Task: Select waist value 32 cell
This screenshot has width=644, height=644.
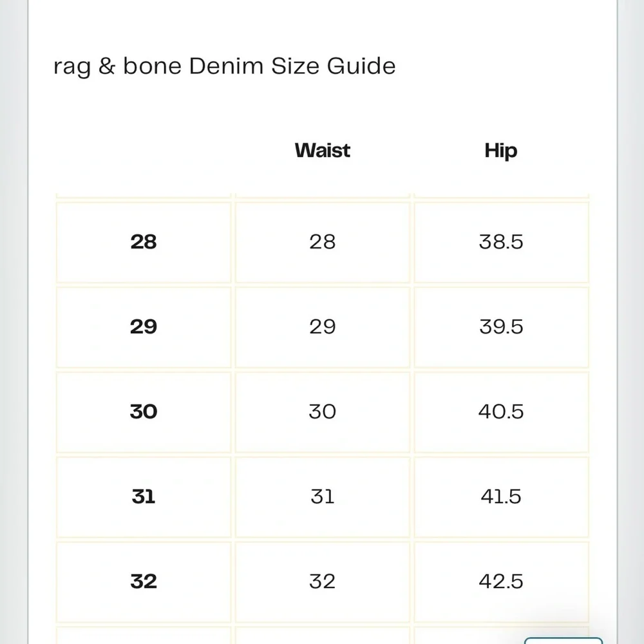Action: click(323, 582)
